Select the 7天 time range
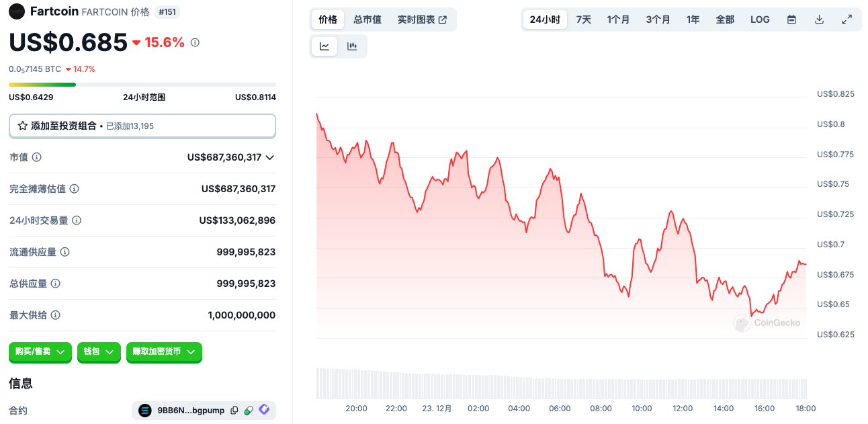Image resolution: width=868 pixels, height=424 pixels. pos(584,19)
